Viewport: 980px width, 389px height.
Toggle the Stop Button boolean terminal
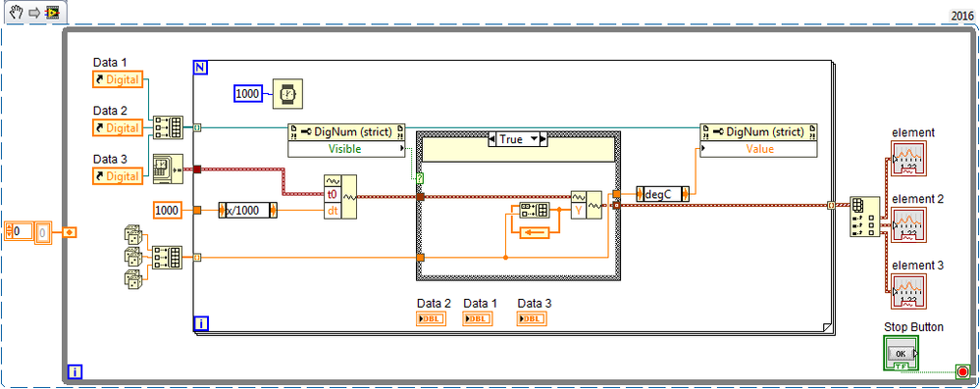[x=901, y=354]
